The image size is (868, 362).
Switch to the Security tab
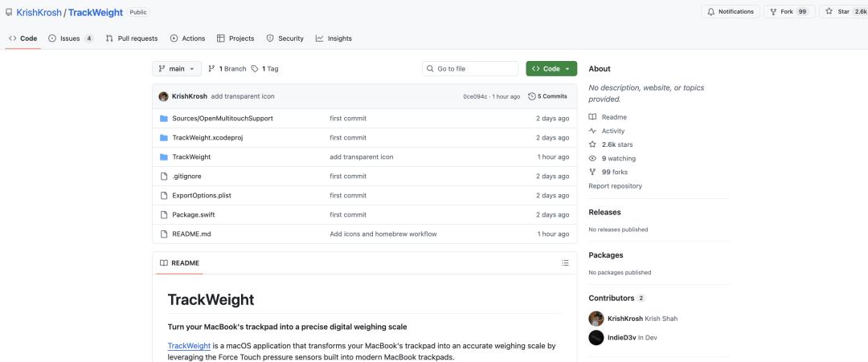(x=285, y=39)
